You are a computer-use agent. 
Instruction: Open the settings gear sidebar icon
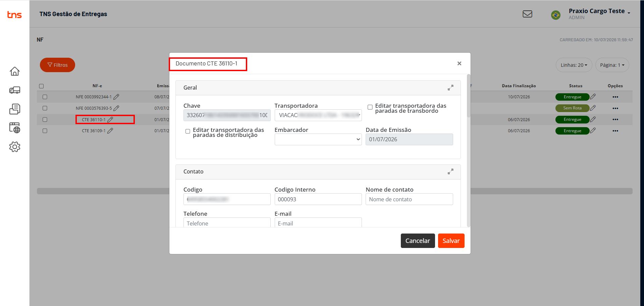coord(15,147)
